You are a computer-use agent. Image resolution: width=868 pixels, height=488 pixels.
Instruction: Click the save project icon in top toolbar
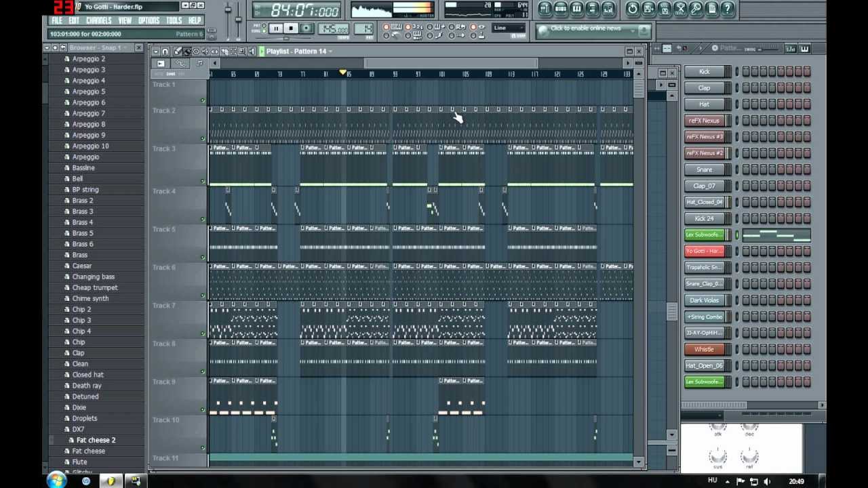tap(648, 9)
